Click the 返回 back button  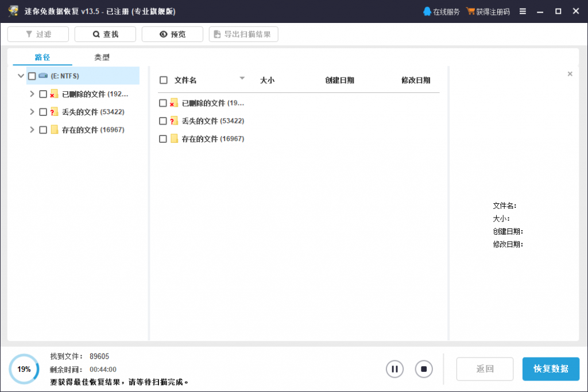coord(485,369)
